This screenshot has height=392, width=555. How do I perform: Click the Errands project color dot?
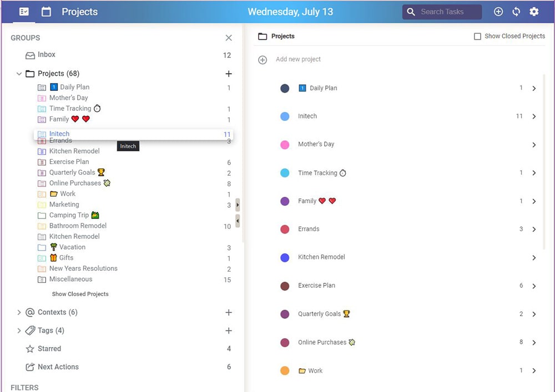point(285,229)
